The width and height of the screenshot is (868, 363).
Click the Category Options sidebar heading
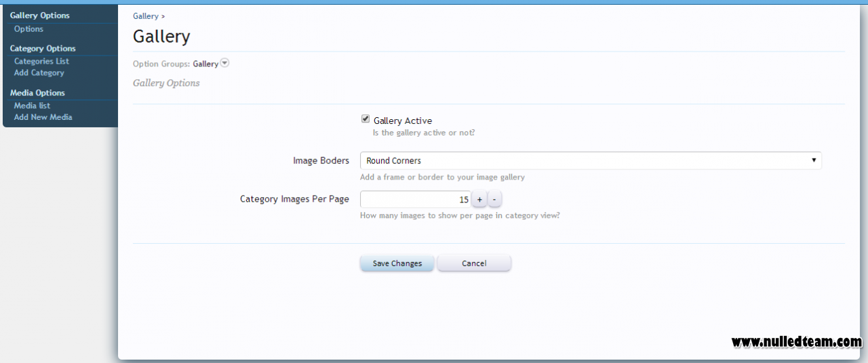pyautogui.click(x=43, y=48)
